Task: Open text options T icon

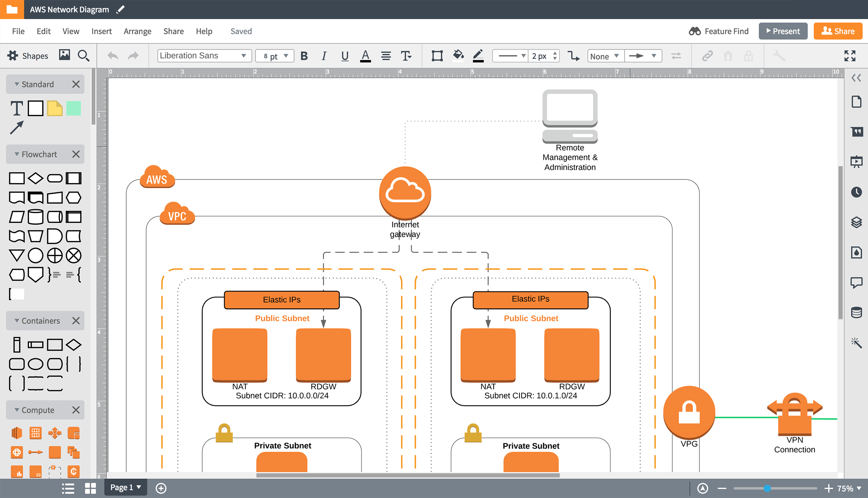Action: coord(406,56)
